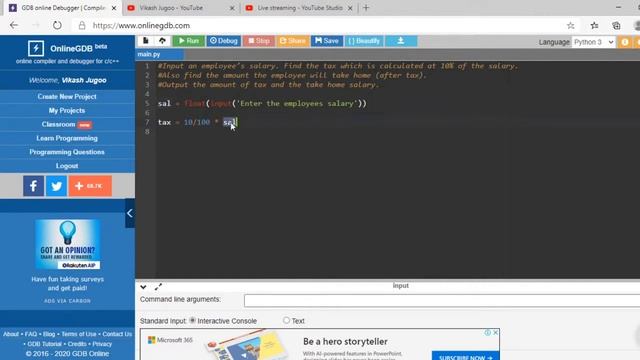Click the Blog footer link
This screenshot has width=640, height=360.
click(49, 334)
